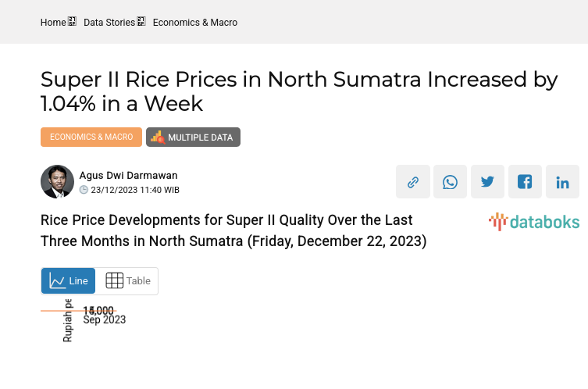Viewport: 588px width, 389px height.
Task: Click the clock icon beside publish date
Action: point(84,190)
